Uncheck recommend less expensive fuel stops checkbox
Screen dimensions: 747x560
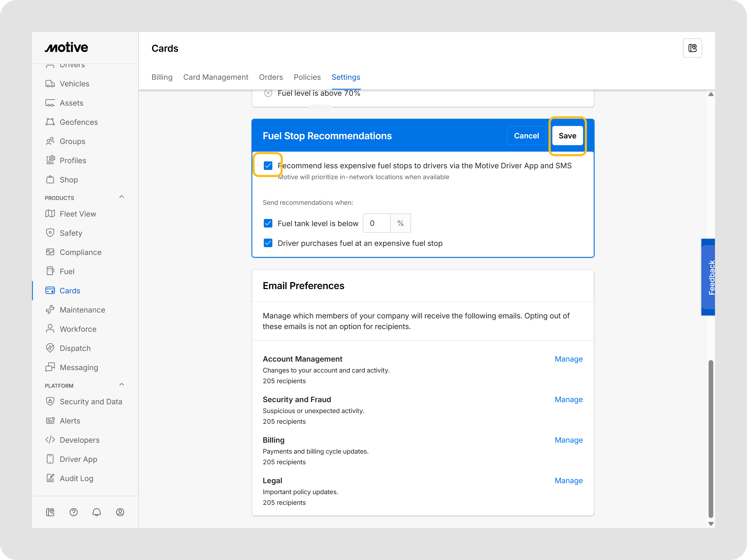tap(268, 165)
